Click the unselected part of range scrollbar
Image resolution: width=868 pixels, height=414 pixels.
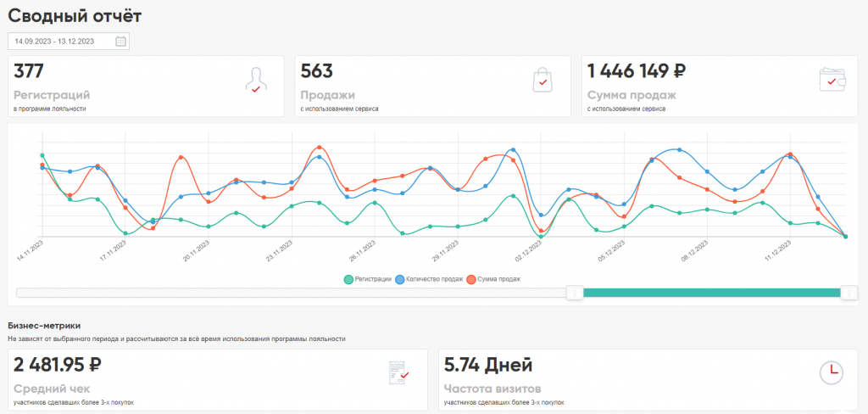coord(288,293)
